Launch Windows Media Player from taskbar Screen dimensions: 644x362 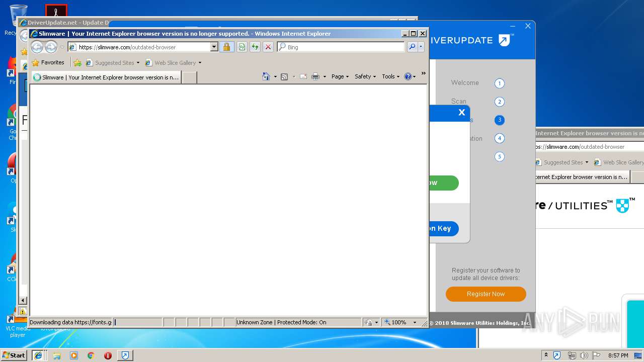click(x=74, y=355)
